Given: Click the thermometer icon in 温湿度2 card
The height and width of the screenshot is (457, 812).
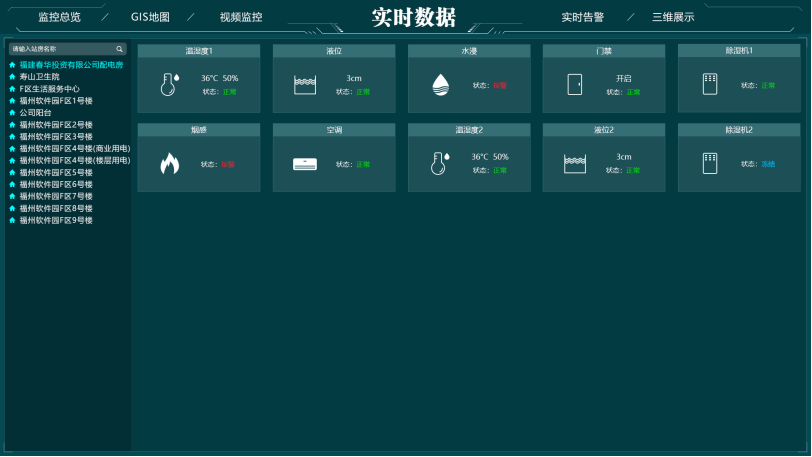Looking at the screenshot, I should tap(440, 164).
